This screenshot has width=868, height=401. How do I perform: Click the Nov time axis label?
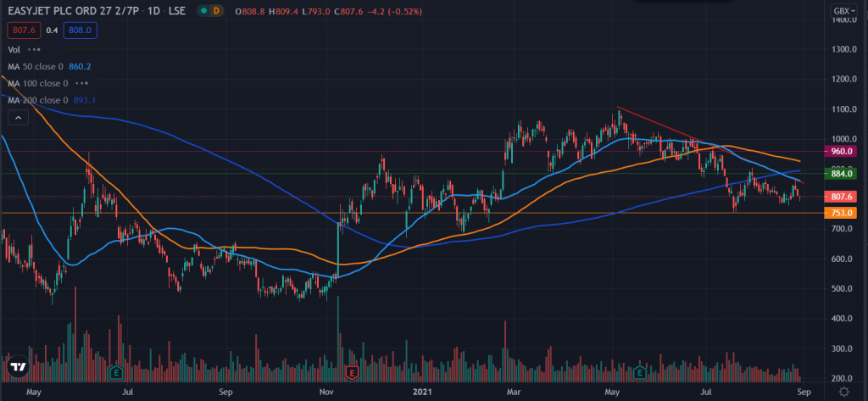326,392
